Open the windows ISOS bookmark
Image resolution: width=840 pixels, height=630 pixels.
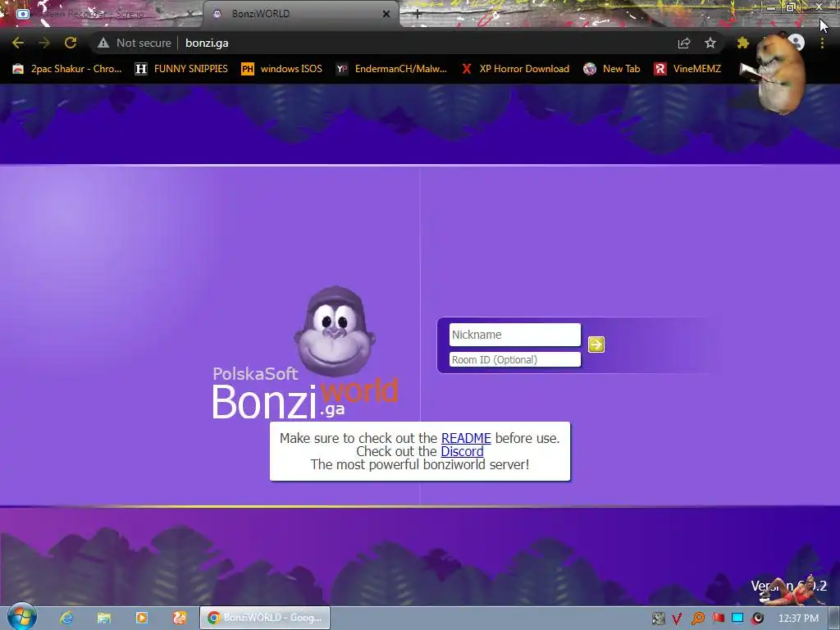282,69
